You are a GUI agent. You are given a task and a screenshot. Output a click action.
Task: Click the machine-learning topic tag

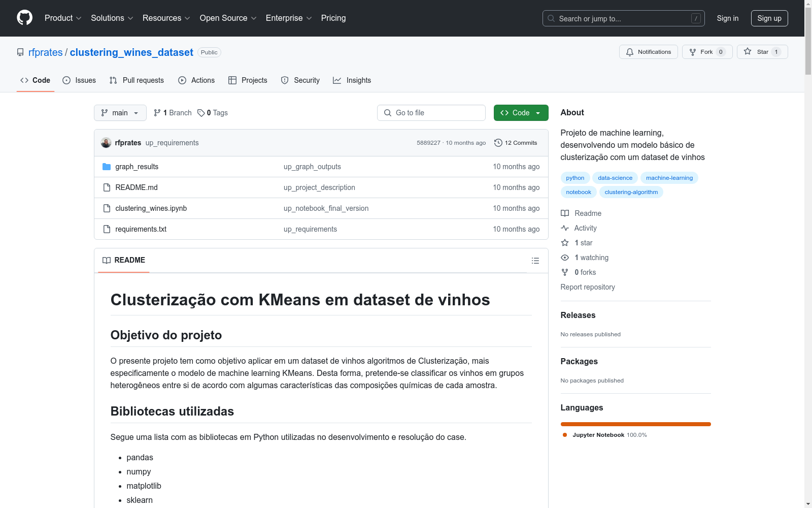(669, 178)
